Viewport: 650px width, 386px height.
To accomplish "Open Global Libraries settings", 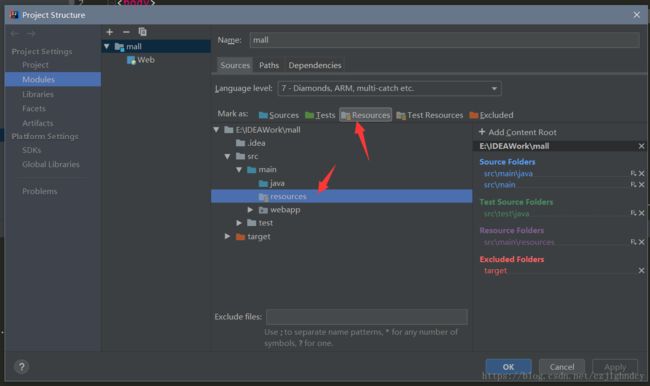I will coord(51,164).
